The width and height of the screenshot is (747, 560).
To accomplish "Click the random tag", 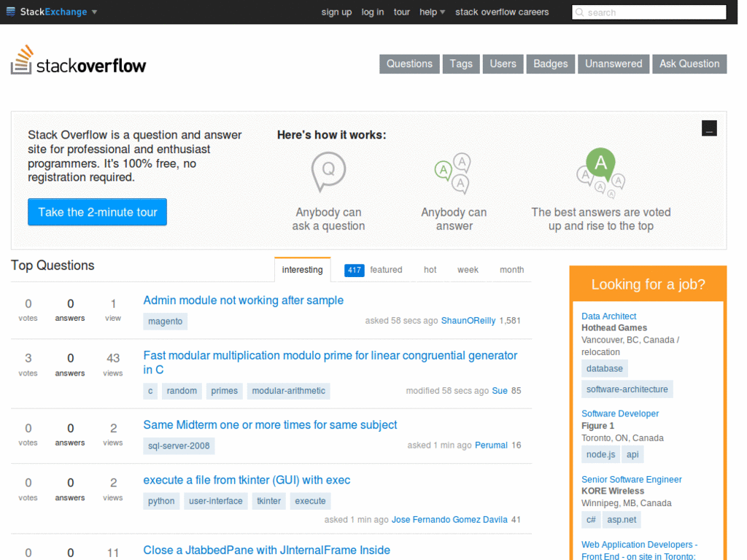I will [182, 391].
